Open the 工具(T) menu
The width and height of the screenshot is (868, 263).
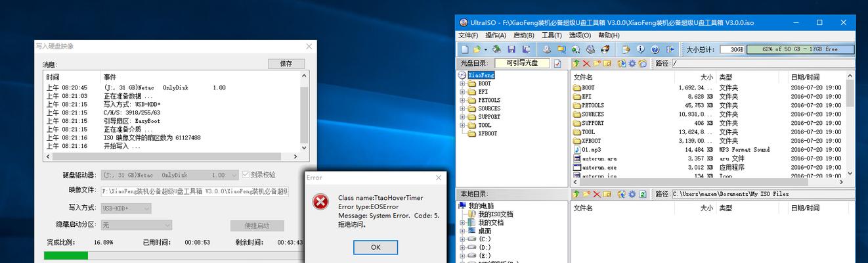point(552,36)
